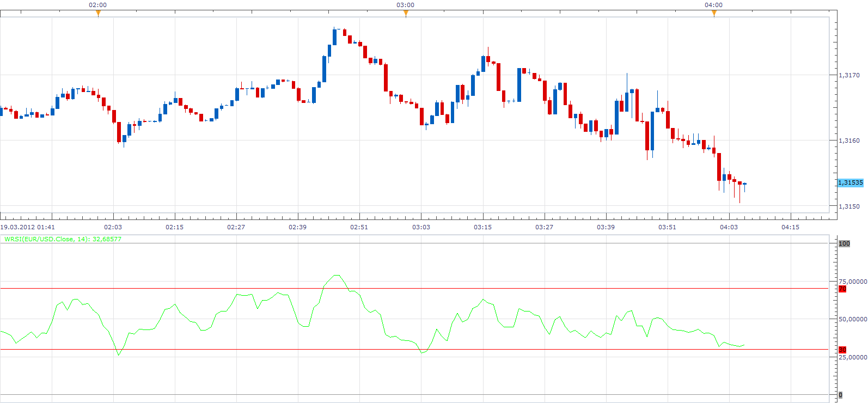Image resolution: width=868 pixels, height=403 pixels.
Task: Click the orange 02:00 hour marker
Action: click(x=98, y=14)
